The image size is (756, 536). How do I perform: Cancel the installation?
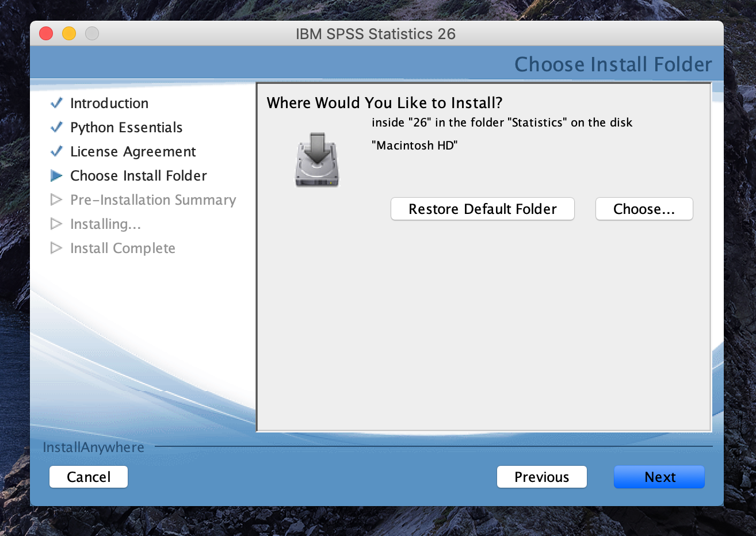[89, 477]
